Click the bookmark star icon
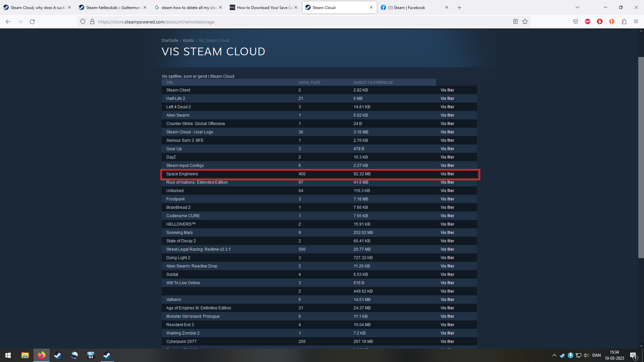Screen dimensions: 644x362 pyautogui.click(x=525, y=22)
